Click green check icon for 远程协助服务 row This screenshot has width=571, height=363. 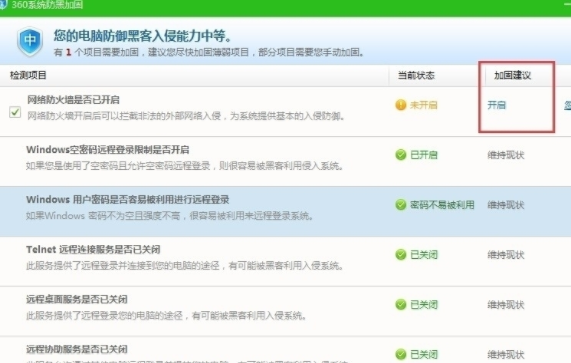pos(401,354)
